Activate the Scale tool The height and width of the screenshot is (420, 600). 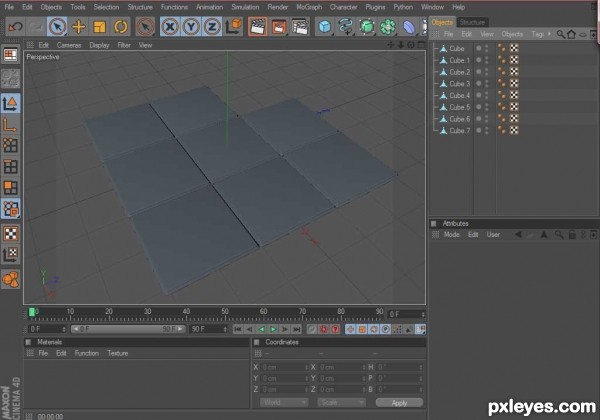click(99, 27)
